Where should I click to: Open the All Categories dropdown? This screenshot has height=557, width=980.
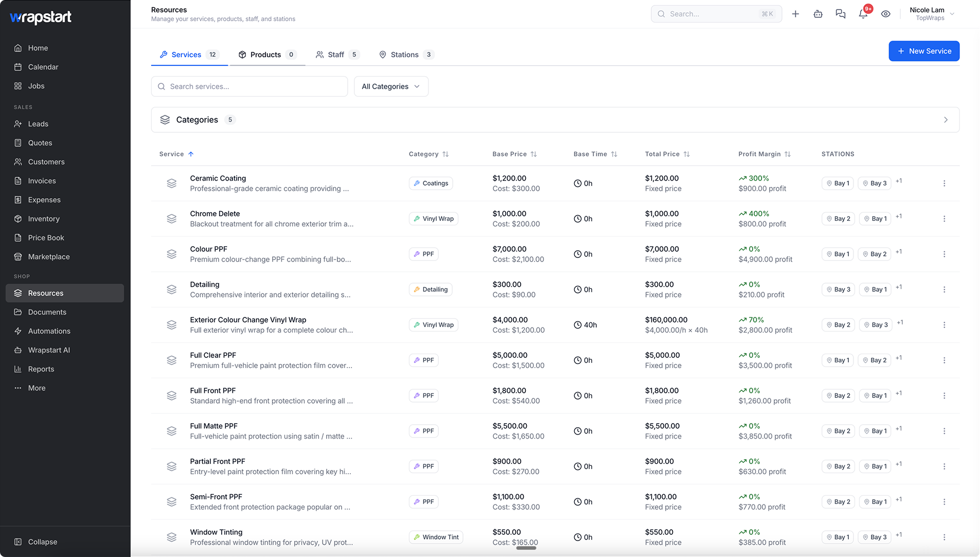391,86
